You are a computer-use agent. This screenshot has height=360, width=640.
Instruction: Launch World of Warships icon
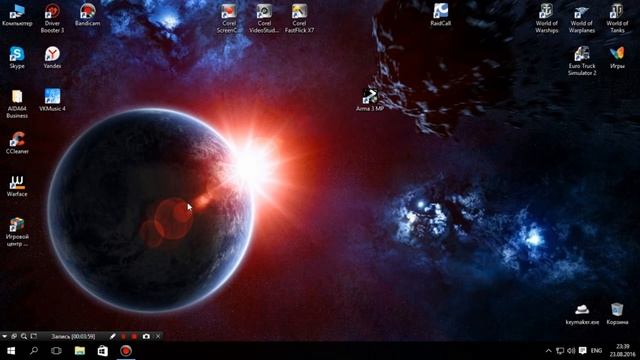tap(547, 18)
